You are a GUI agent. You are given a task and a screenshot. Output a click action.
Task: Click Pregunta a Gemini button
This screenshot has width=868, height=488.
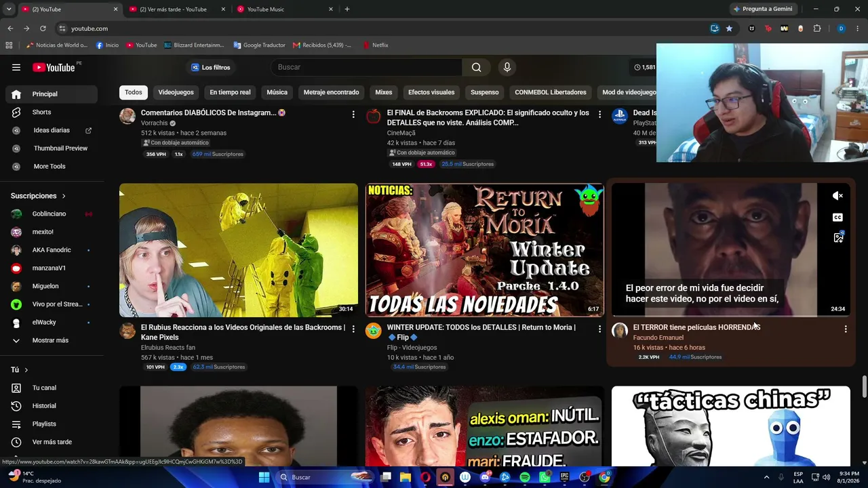[763, 9]
